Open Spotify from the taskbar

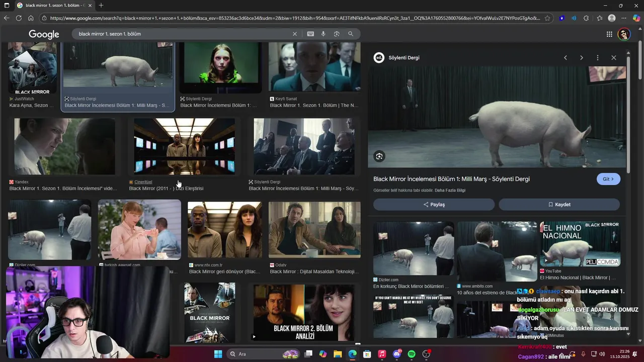pyautogui.click(x=412, y=354)
